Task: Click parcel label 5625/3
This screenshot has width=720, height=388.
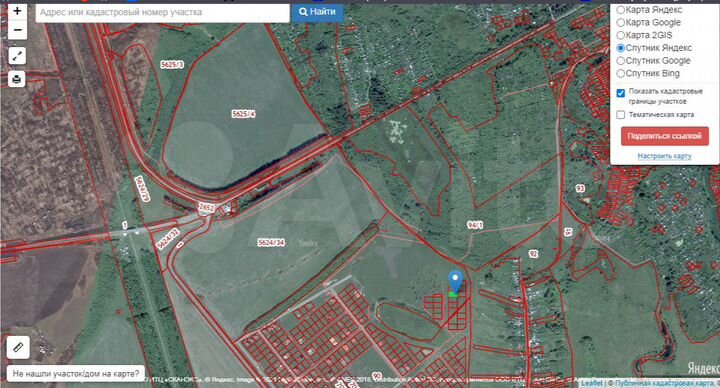Action: (172, 65)
